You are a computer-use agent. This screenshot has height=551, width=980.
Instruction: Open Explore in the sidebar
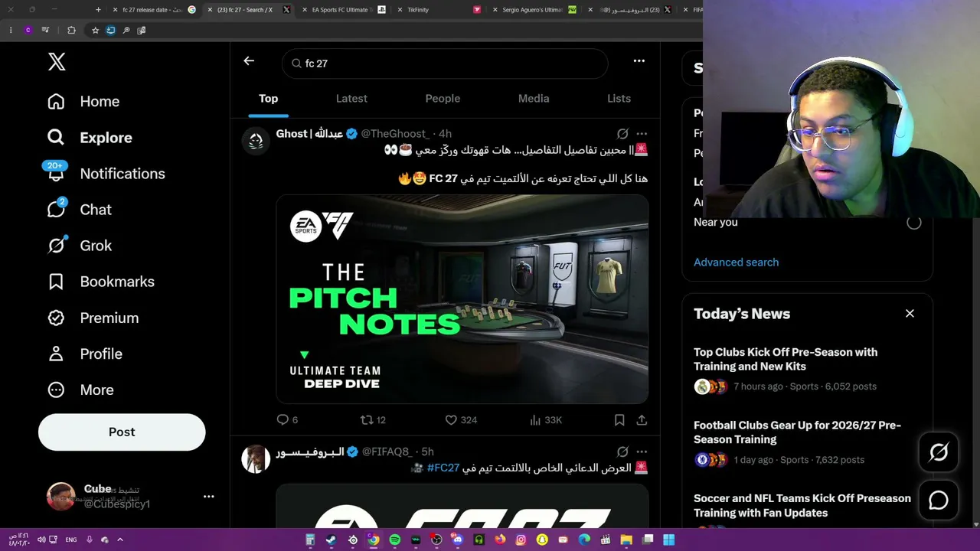coord(90,138)
